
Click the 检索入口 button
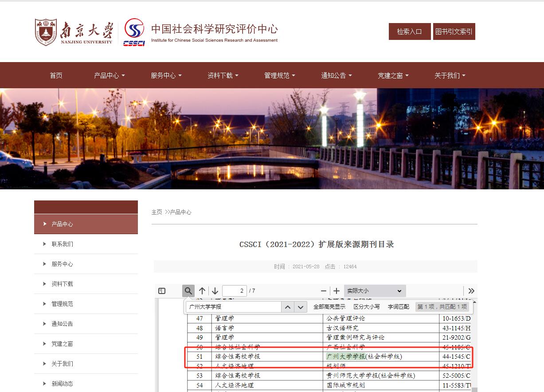coord(410,31)
